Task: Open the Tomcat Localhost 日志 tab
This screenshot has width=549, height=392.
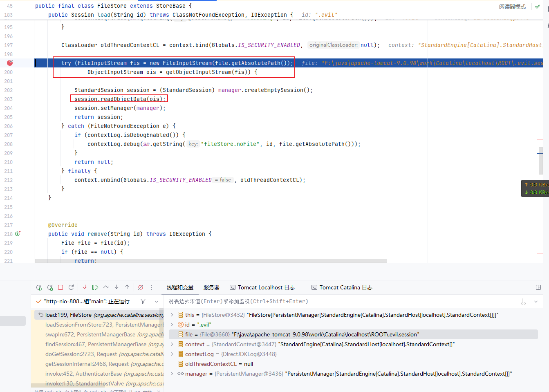Action: click(x=262, y=287)
